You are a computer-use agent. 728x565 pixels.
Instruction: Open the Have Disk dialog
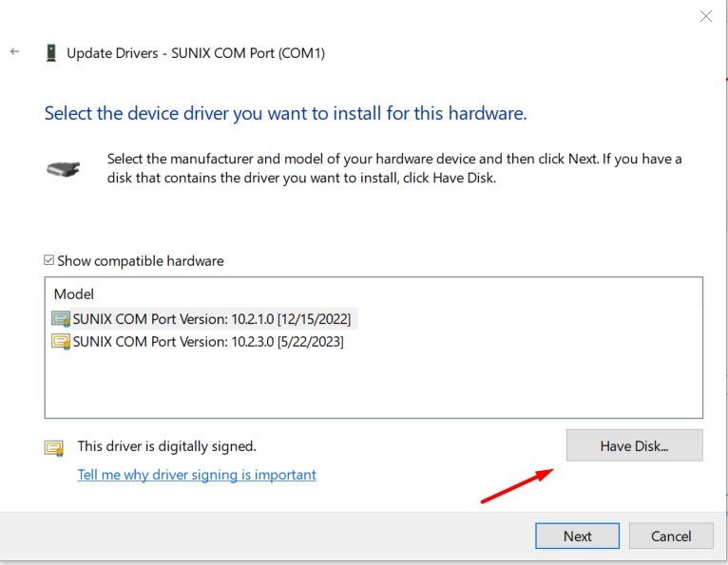(x=634, y=445)
